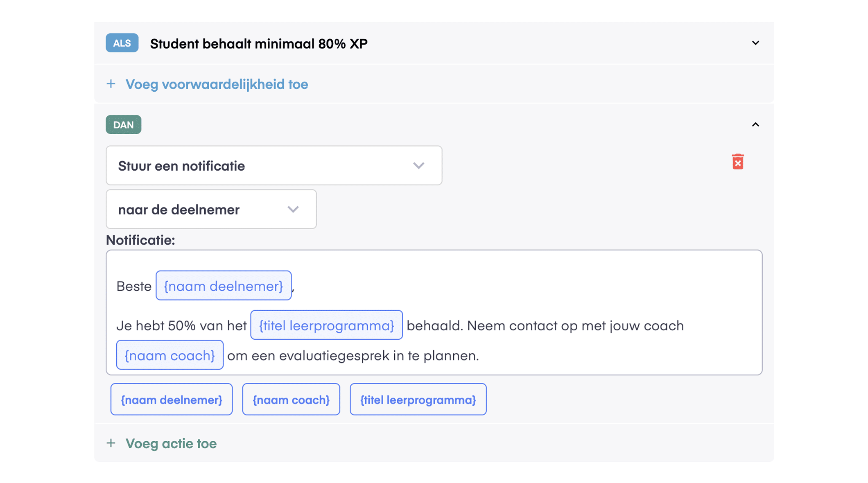The width and height of the screenshot is (868, 483).
Task: Expand the ALS condition row chevron
Action: click(755, 43)
